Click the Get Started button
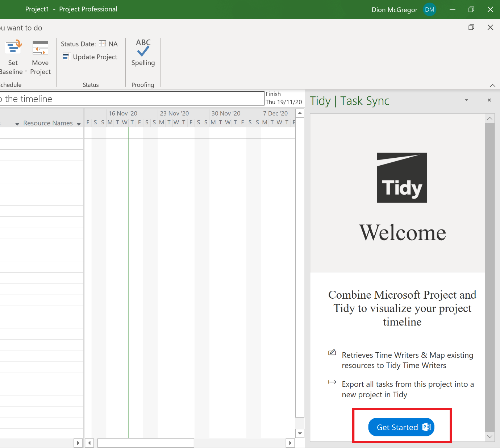Image resolution: width=500 pixels, height=448 pixels. tap(398, 427)
